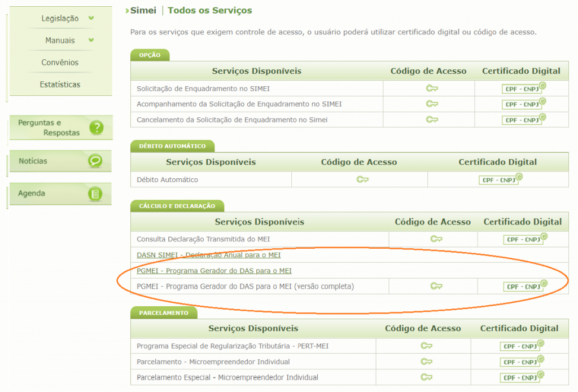This screenshot has width=578, height=392.
Task: Click key icon for Consulta Declaração Transmitida do MEI
Action: [x=436, y=239]
